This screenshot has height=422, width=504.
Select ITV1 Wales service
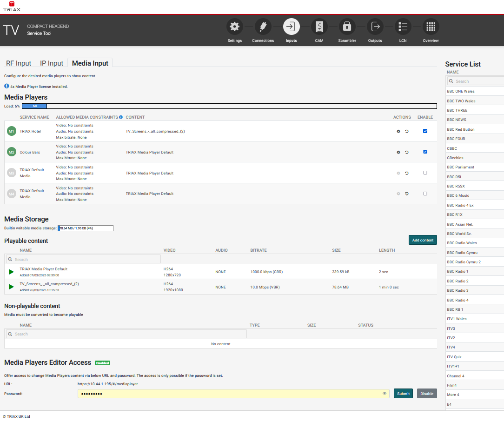[x=475, y=319]
